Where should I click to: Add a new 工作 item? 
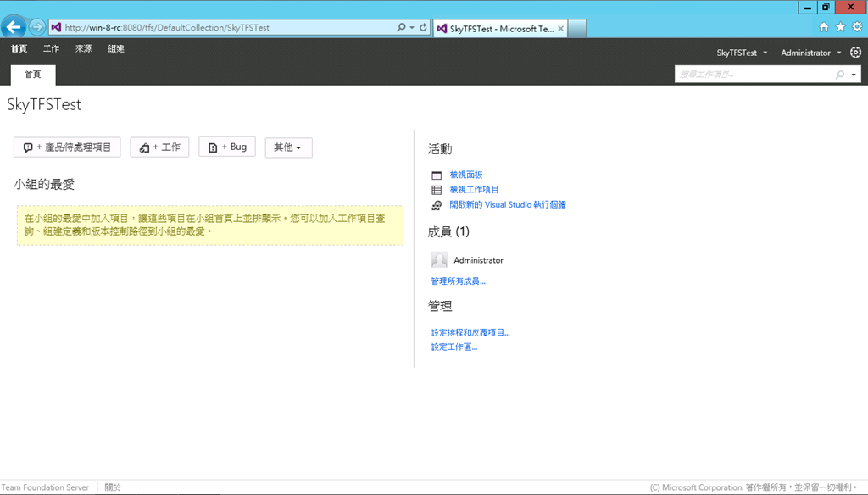tap(159, 147)
